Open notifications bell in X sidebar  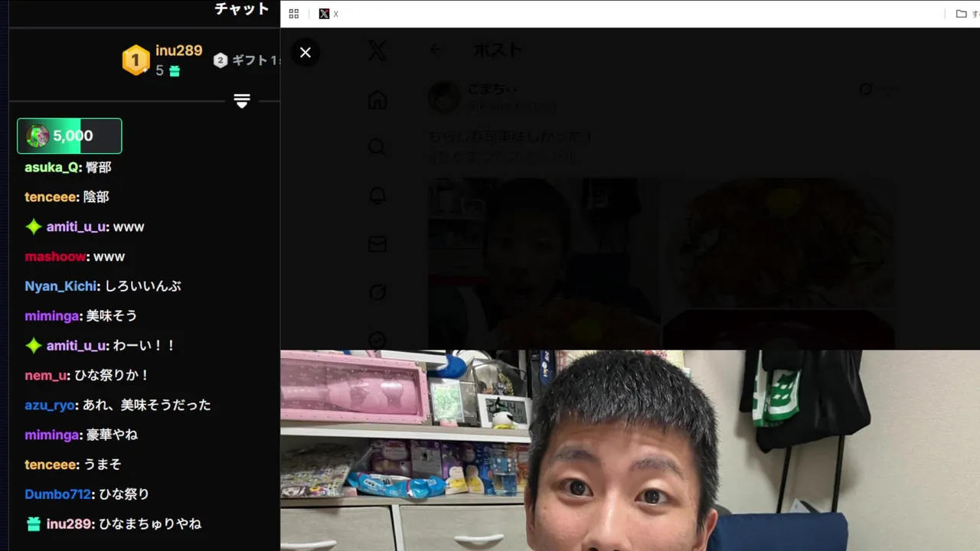(377, 195)
